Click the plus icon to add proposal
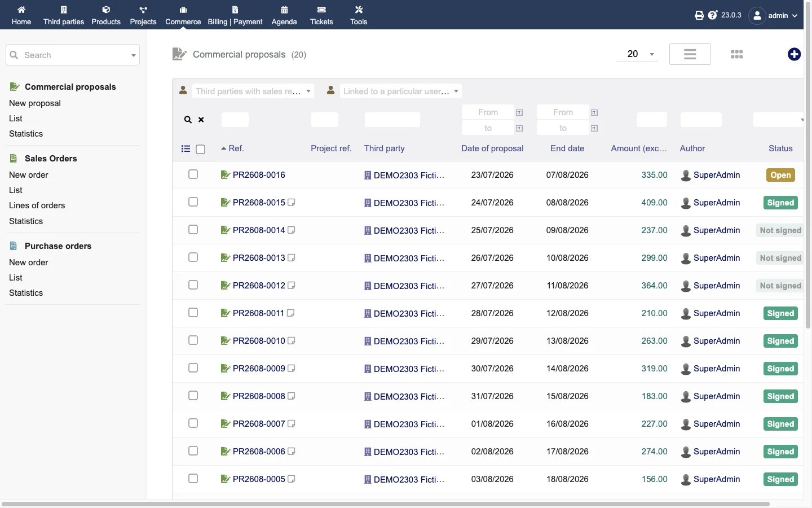This screenshot has height=508, width=812. click(794, 54)
